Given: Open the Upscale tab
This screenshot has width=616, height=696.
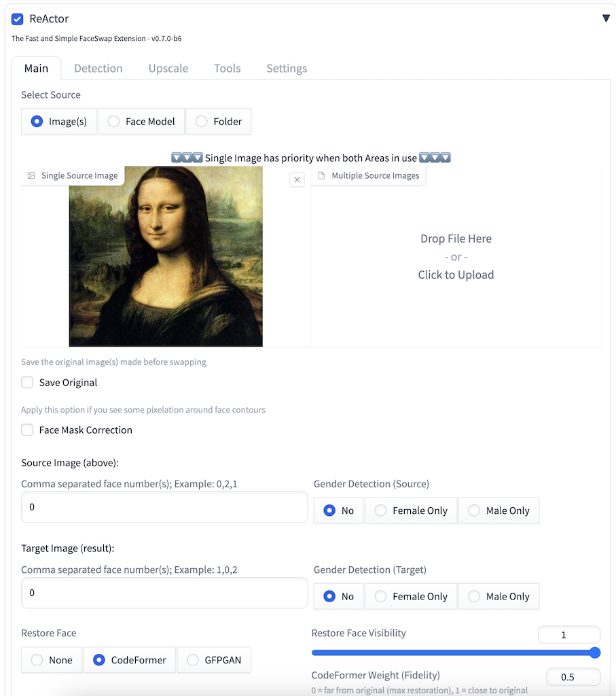Looking at the screenshot, I should pos(168,69).
